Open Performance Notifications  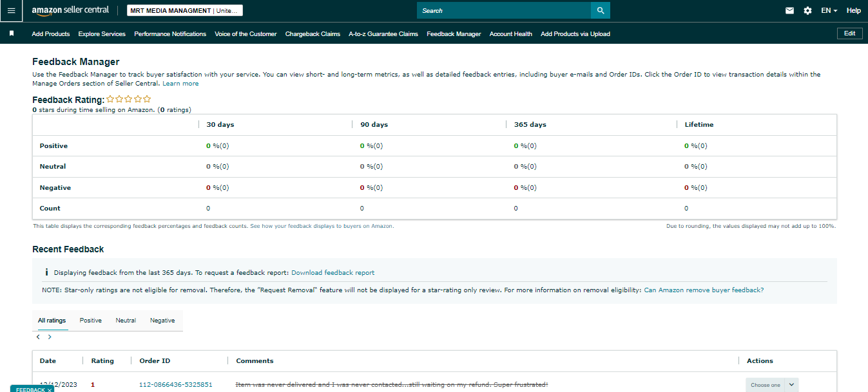point(170,33)
